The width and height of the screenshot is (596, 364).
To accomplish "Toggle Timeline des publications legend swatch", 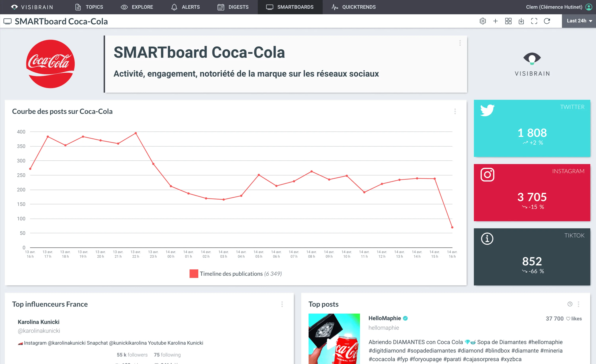I will [194, 274].
